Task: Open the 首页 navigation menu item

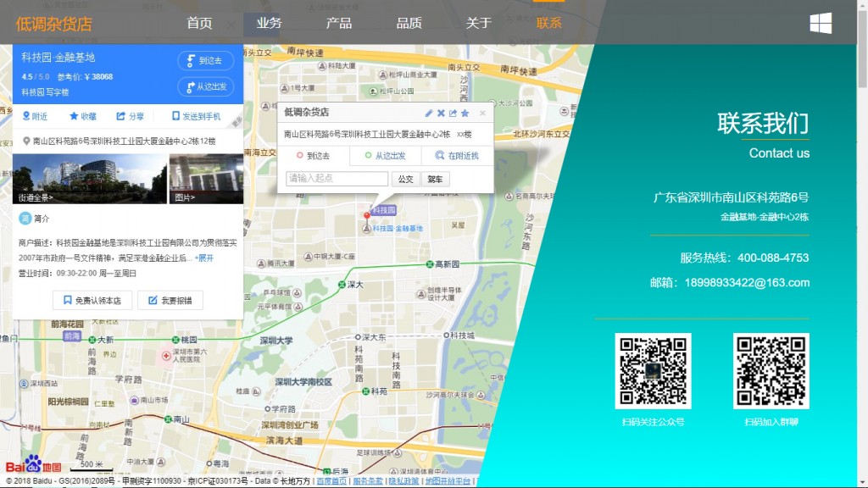Action: tap(199, 23)
